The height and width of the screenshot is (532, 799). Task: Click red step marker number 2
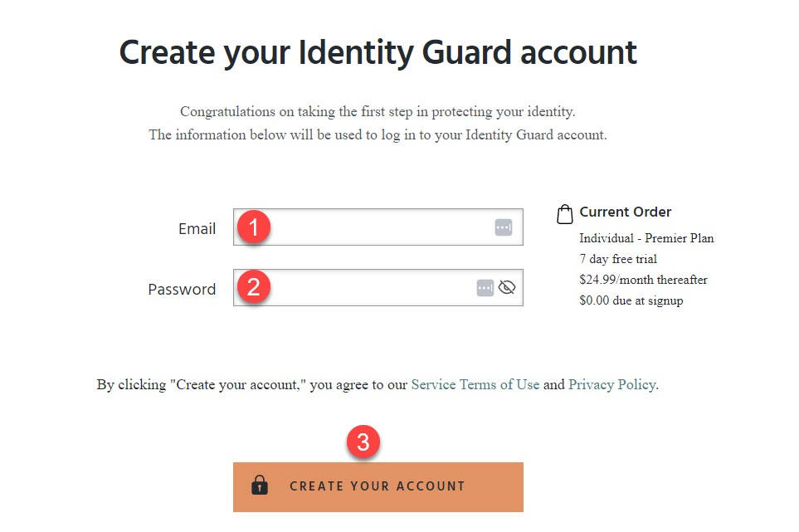tap(253, 287)
